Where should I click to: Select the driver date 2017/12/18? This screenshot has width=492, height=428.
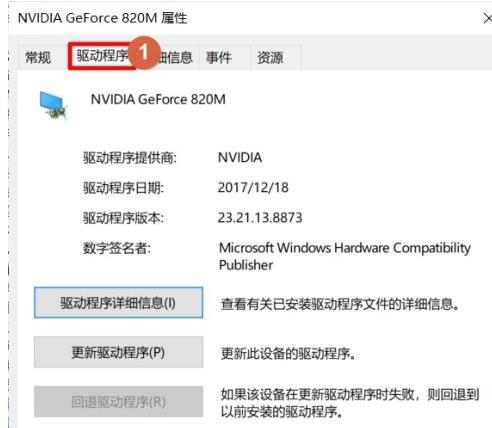253,187
